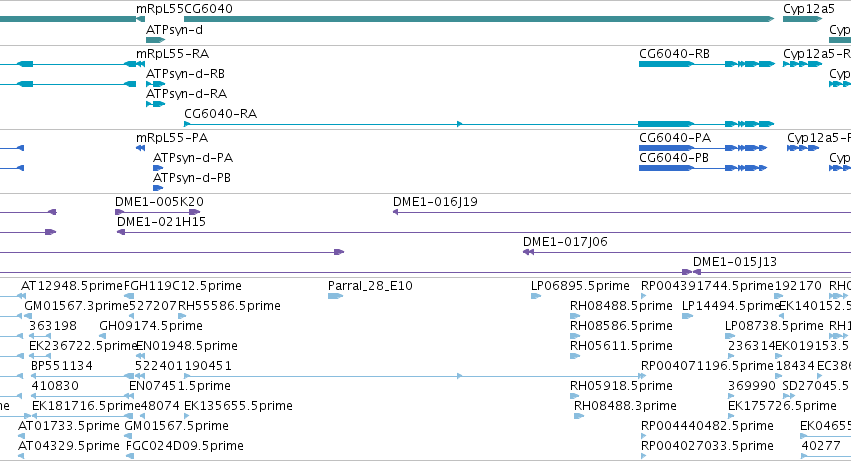The height and width of the screenshot is (461, 851).
Task: Select the mRpL55-RA transcript label
Action: (x=173, y=54)
